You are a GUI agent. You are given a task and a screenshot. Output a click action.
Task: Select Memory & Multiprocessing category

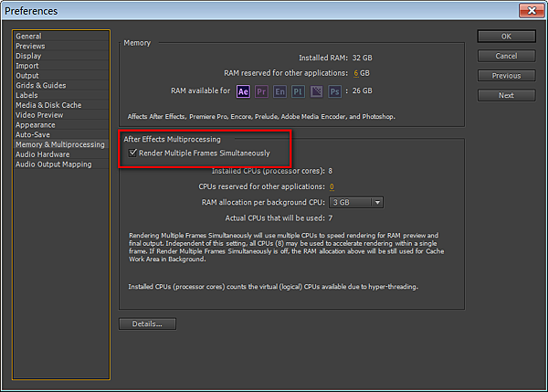tap(61, 144)
